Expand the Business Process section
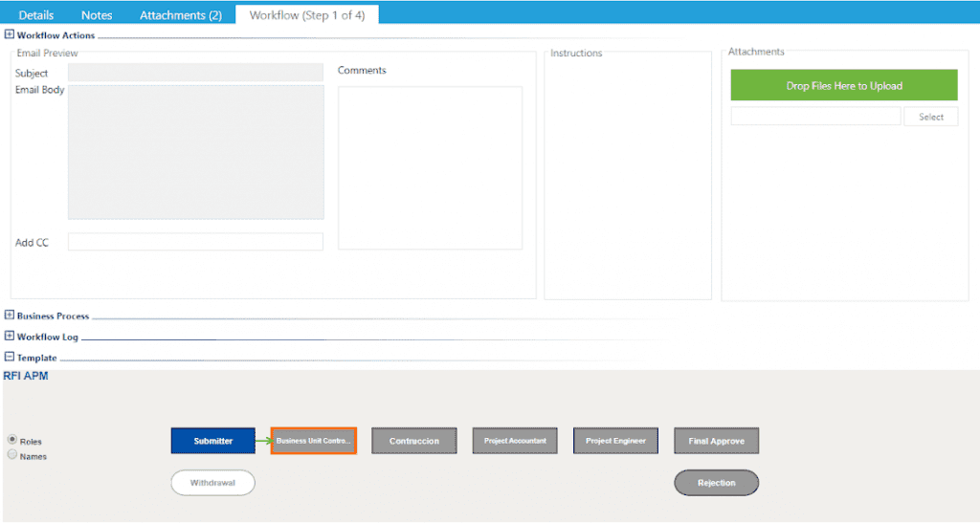The height and width of the screenshot is (523, 980). 10,316
